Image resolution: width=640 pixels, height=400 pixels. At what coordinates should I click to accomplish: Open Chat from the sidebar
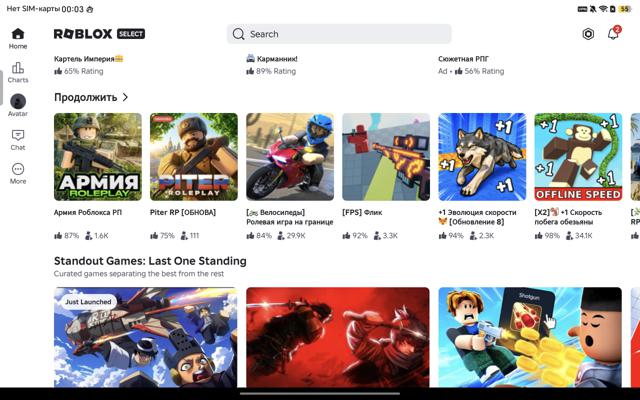tap(18, 140)
